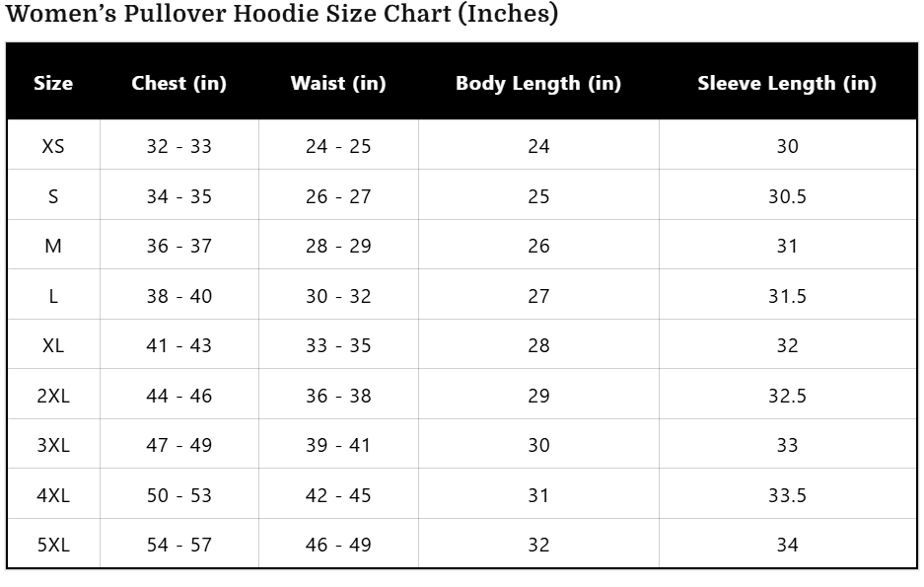Click the Waist (in) column header

[x=338, y=84]
